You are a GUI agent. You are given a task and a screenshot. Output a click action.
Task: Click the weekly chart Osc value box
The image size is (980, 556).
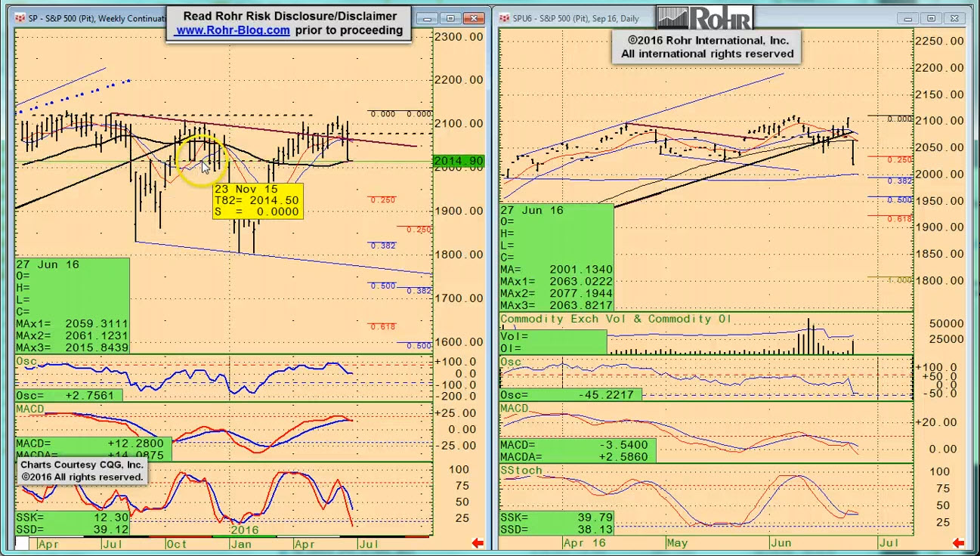click(68, 395)
